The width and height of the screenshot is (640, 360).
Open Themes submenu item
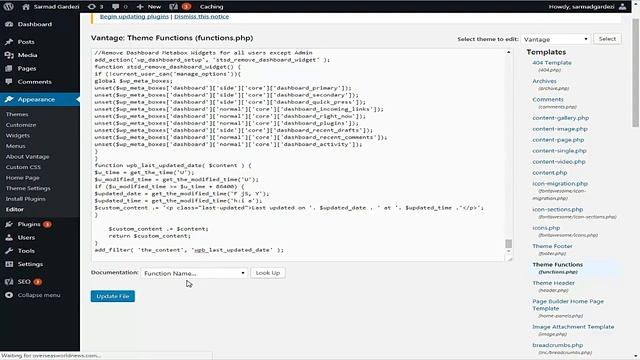pyautogui.click(x=17, y=114)
